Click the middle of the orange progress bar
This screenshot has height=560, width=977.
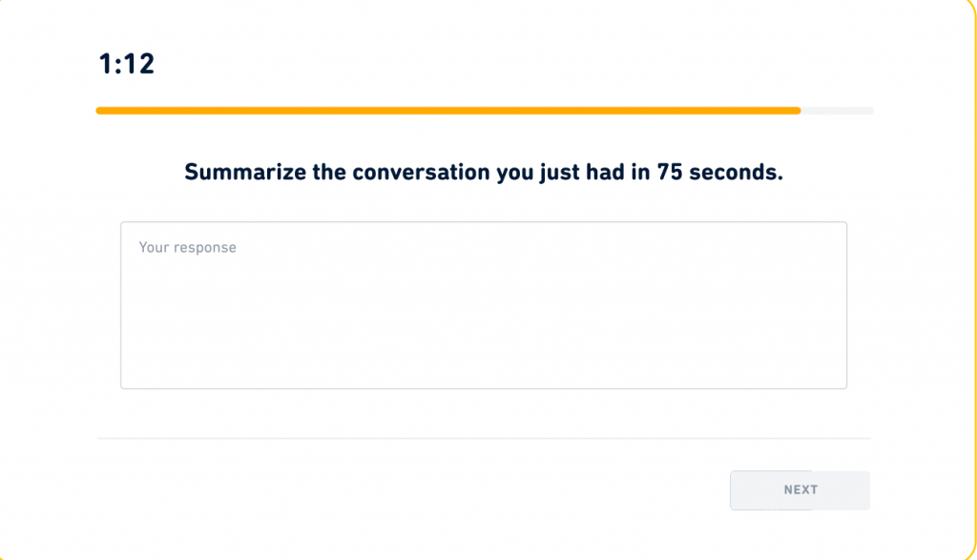coord(448,111)
